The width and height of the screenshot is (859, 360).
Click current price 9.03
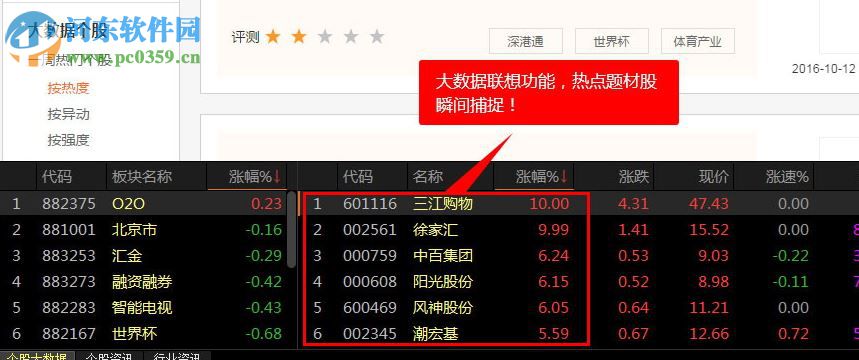713,255
